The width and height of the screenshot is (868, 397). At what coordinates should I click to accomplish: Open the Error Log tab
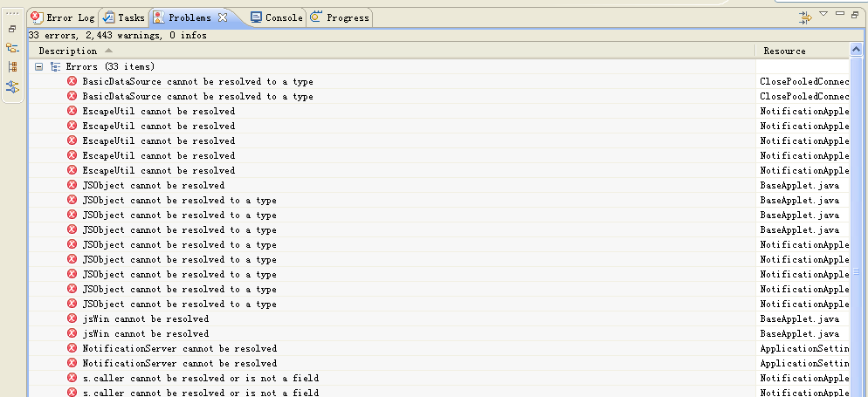[63, 17]
